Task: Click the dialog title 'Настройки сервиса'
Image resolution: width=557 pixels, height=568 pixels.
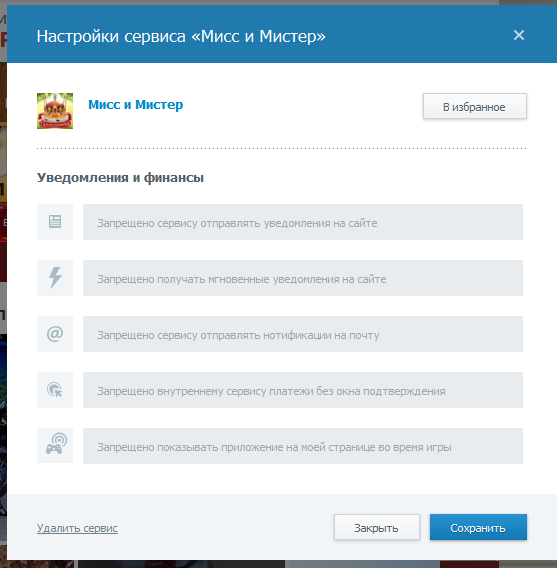Action: point(111,36)
